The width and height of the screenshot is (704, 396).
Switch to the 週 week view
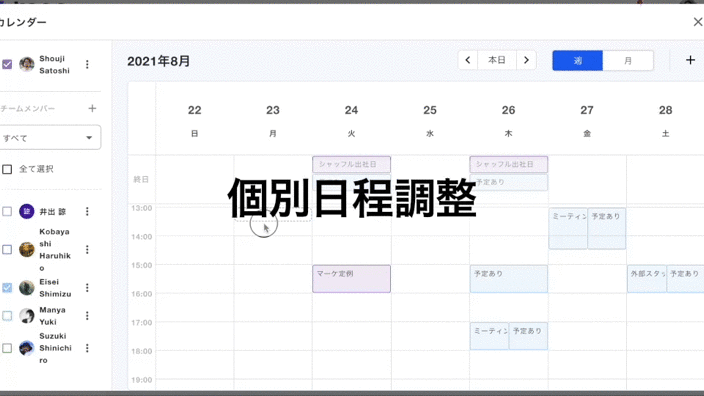[577, 60]
